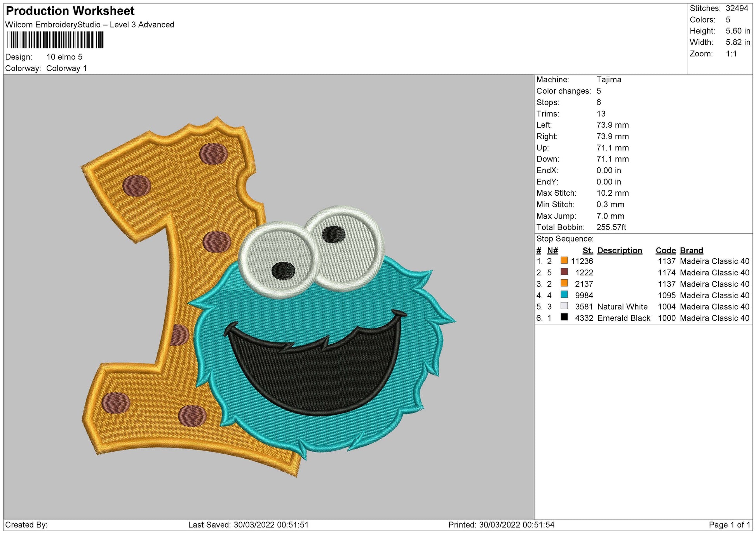Click the Zoom value '1:1'
Screen dimensions: 756x534
click(x=732, y=54)
